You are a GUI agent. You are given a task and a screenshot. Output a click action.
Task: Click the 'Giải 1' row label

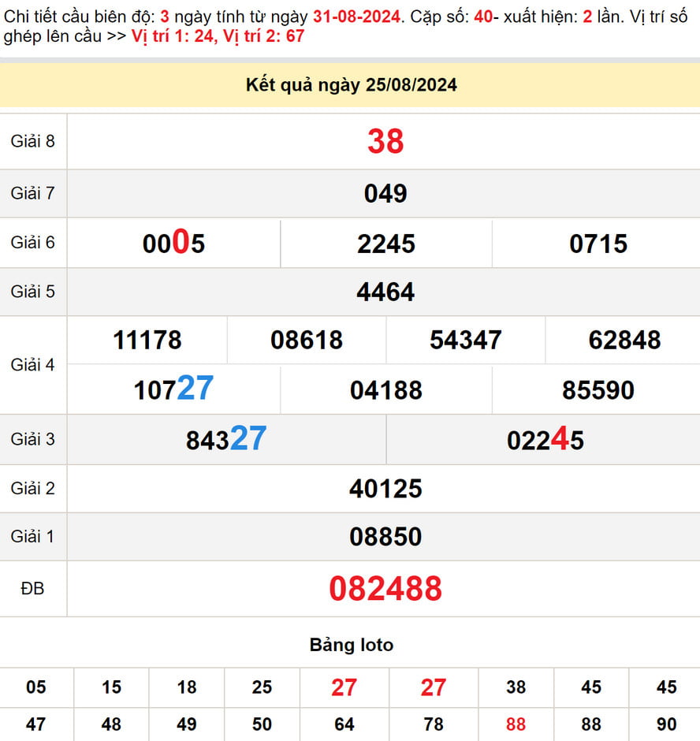32,537
